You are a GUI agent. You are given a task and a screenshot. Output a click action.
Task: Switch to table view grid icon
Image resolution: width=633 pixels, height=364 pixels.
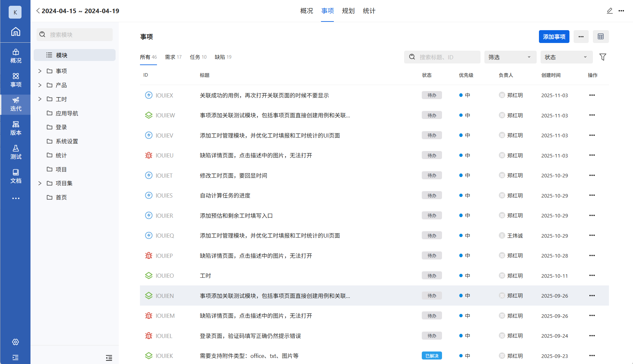pyautogui.click(x=601, y=37)
